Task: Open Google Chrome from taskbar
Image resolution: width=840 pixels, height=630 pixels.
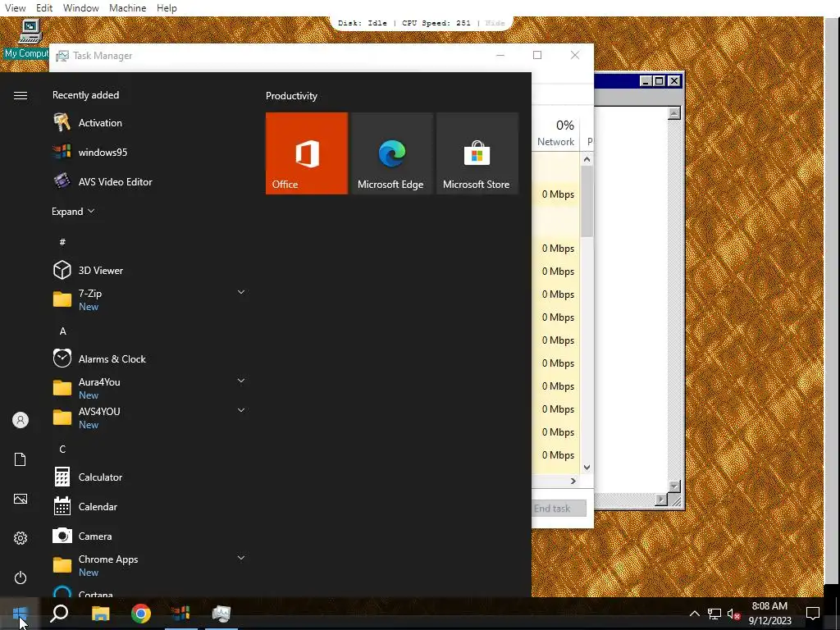Action: pyautogui.click(x=141, y=614)
